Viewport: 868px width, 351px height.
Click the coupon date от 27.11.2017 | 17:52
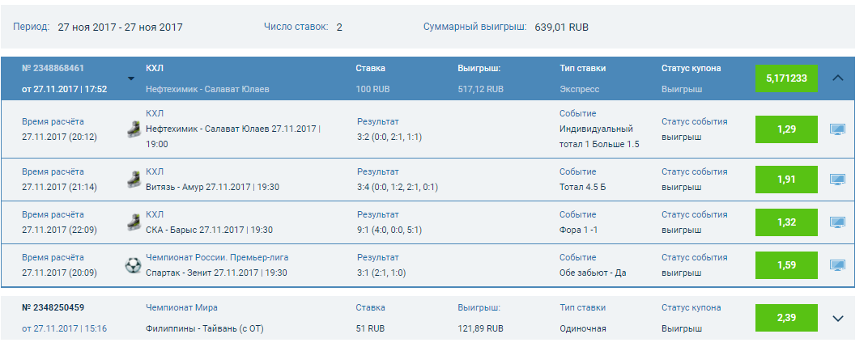pos(64,89)
